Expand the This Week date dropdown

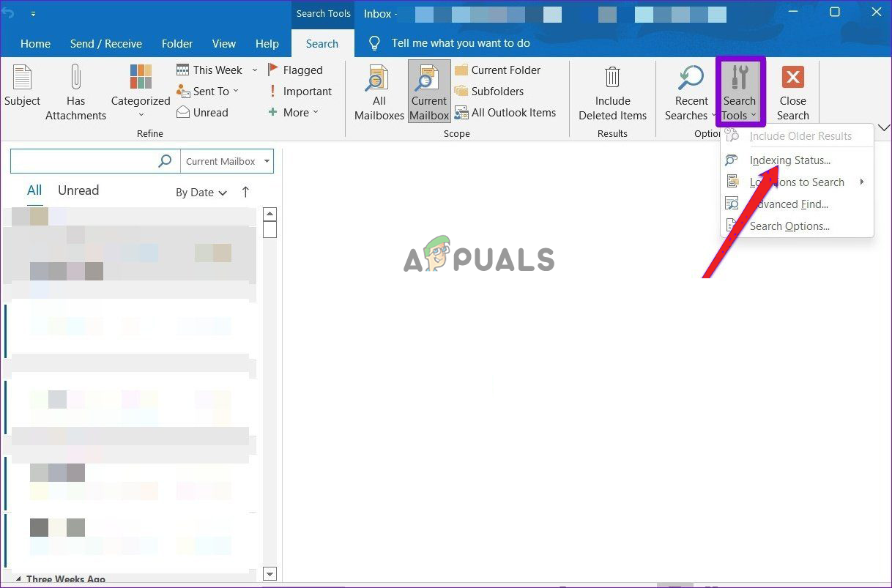tap(254, 70)
